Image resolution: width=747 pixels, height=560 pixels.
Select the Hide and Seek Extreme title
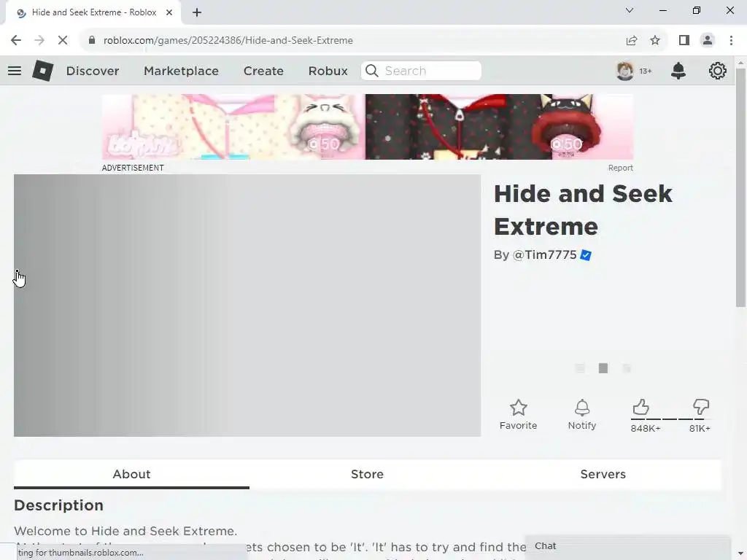[583, 210]
